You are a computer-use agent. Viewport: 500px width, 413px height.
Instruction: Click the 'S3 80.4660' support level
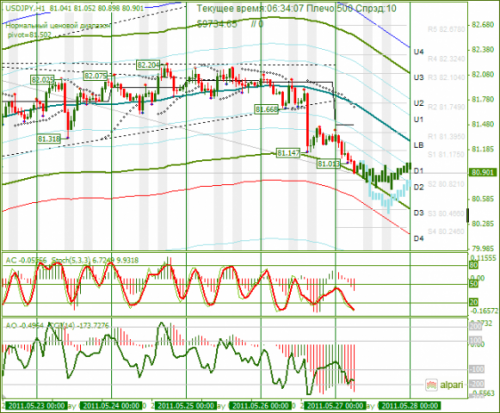pyautogui.click(x=446, y=213)
